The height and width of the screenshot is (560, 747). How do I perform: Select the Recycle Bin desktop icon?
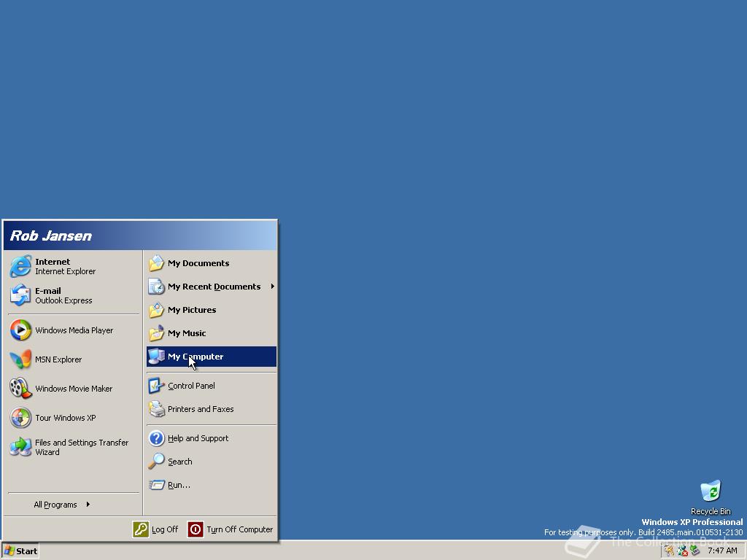[x=711, y=497]
